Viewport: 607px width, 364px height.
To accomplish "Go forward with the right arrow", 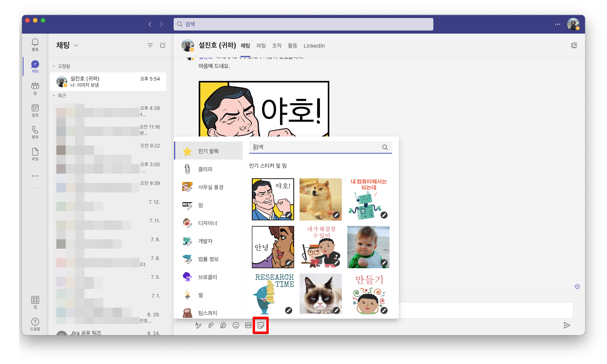I will [161, 24].
